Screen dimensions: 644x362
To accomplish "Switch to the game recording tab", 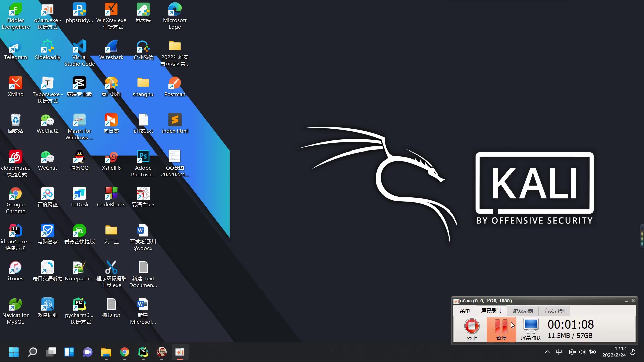I will point(523,311).
